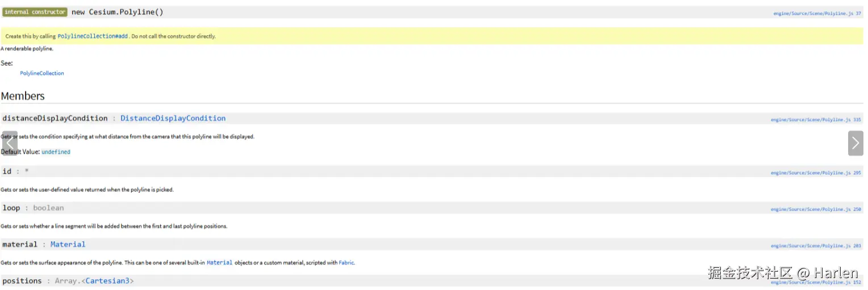This screenshot has height=290, width=868.
Task: Open the DistanceDisplayCondition type link
Action: pos(173,119)
